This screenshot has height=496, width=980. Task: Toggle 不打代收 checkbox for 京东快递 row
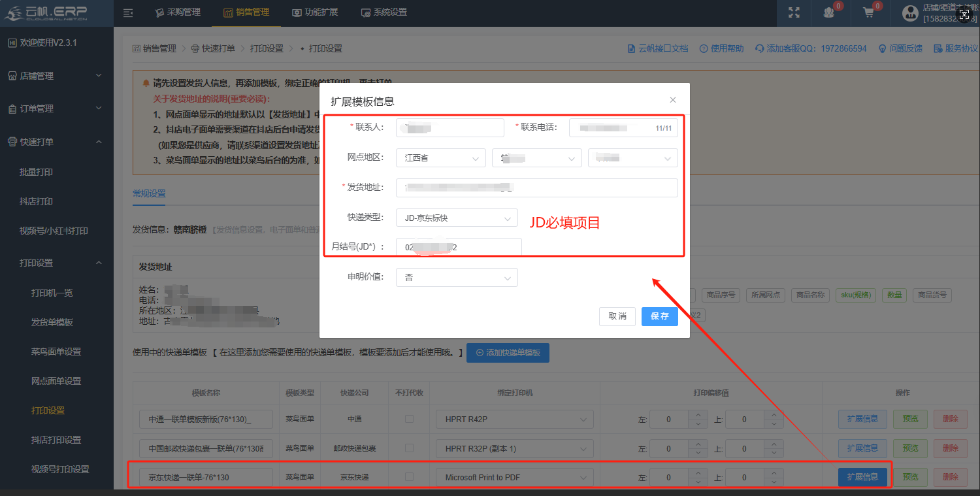[409, 477]
